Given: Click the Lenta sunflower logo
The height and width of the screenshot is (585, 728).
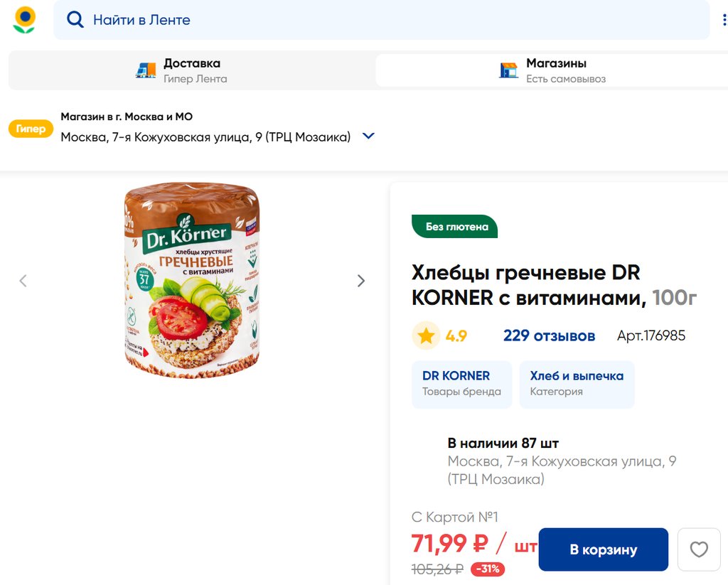Looking at the screenshot, I should [24, 20].
